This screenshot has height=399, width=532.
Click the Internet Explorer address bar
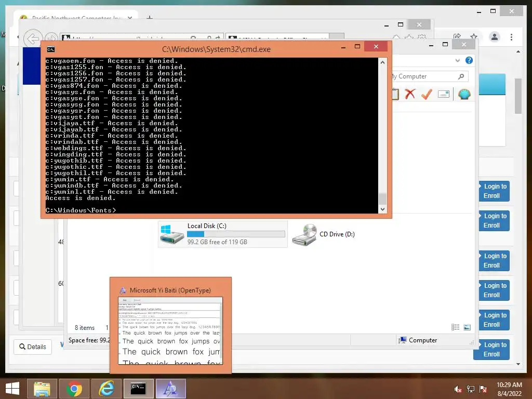point(142,37)
